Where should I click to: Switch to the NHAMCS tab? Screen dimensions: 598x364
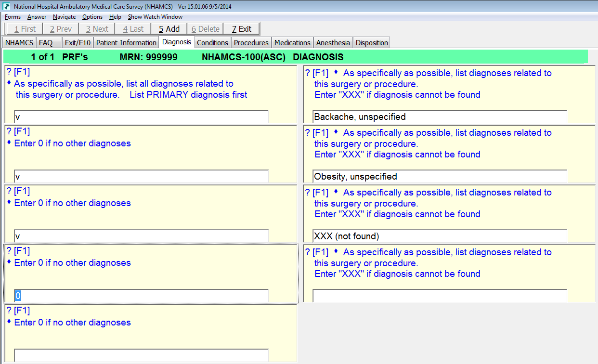pyautogui.click(x=19, y=42)
